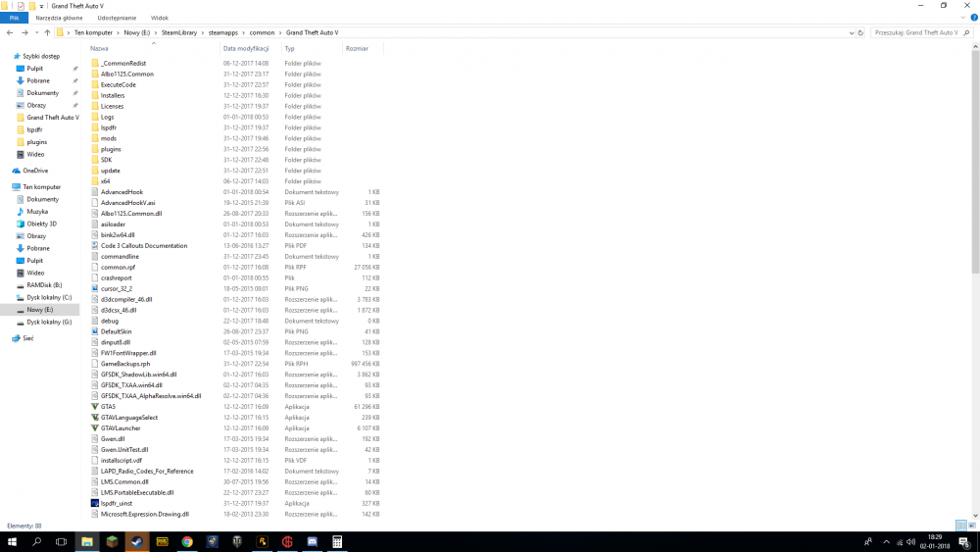Open the Udostępnianie tab

click(117, 18)
